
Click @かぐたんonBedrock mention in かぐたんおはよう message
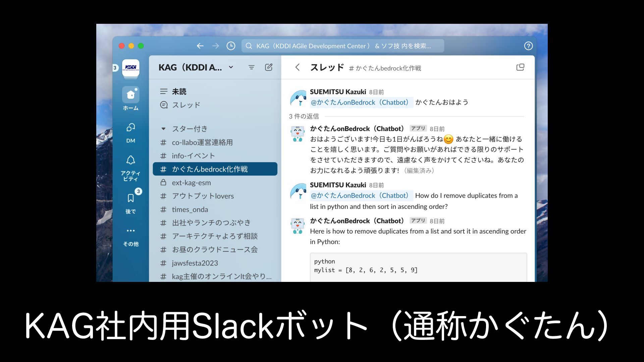361,102
